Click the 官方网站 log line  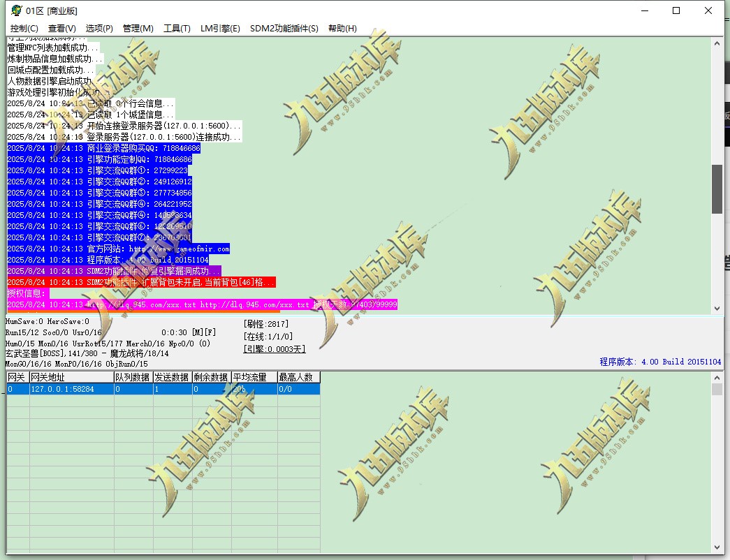pyautogui.click(x=119, y=249)
